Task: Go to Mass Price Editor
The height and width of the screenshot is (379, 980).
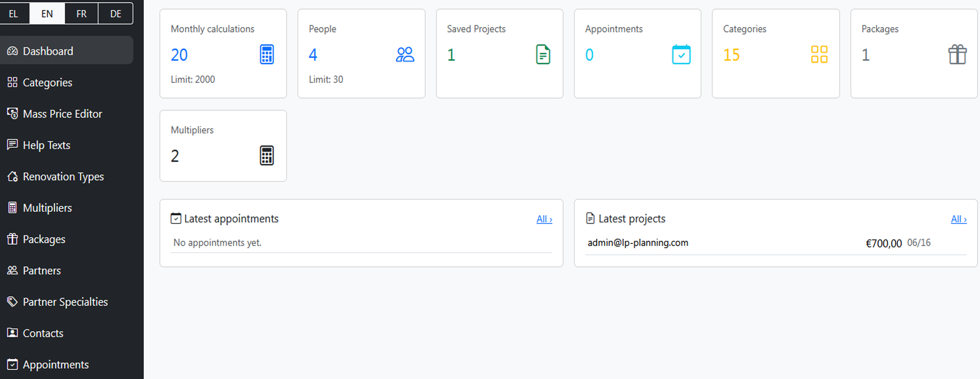Action: coord(66,113)
